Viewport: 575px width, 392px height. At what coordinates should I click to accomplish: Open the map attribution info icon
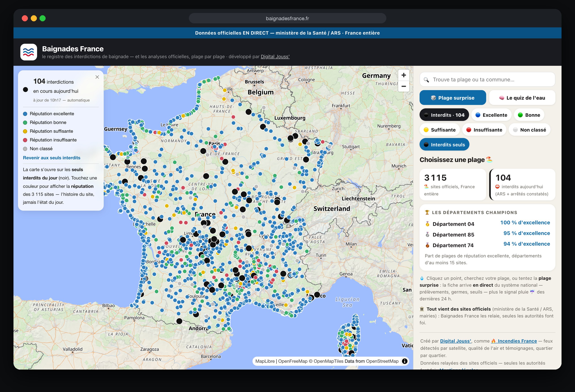coord(405,361)
